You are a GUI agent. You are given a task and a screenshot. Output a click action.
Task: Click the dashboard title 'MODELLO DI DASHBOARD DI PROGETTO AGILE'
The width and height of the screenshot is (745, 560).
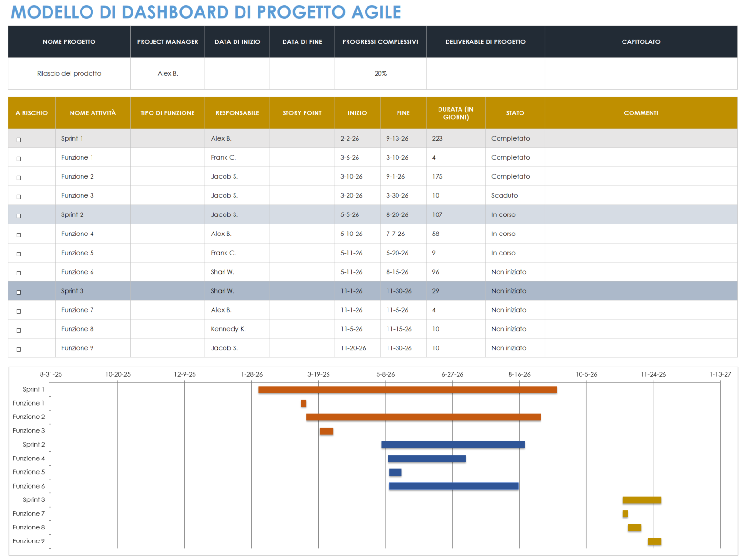point(206,12)
